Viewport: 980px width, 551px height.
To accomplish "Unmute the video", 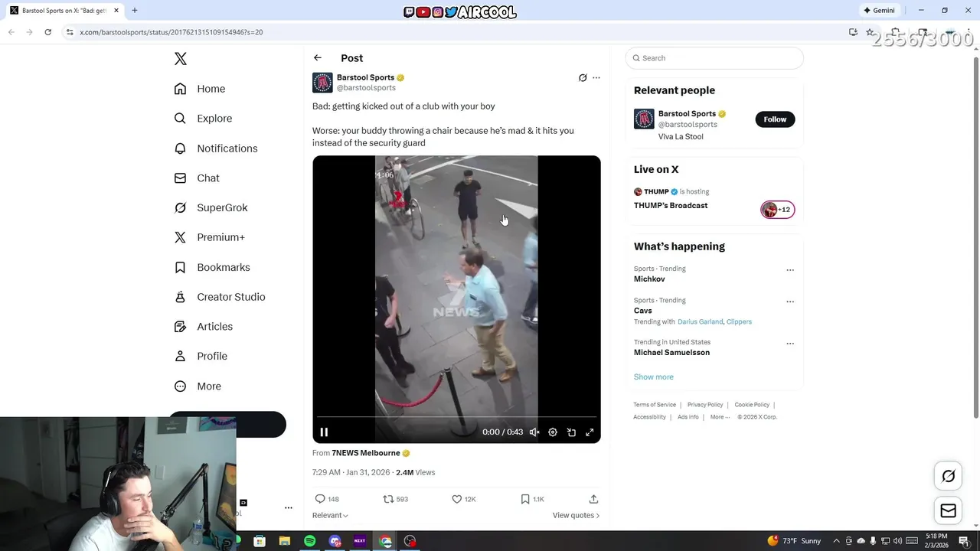I will click(x=534, y=432).
